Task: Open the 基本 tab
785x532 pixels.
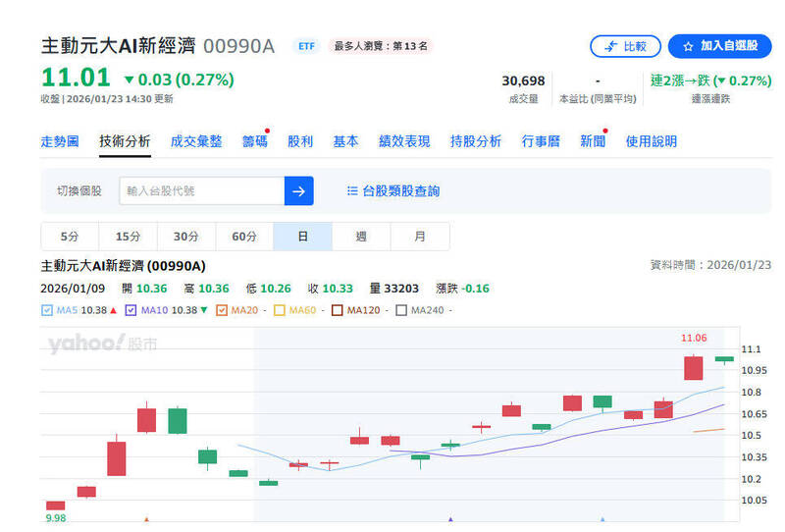Action: coord(346,141)
